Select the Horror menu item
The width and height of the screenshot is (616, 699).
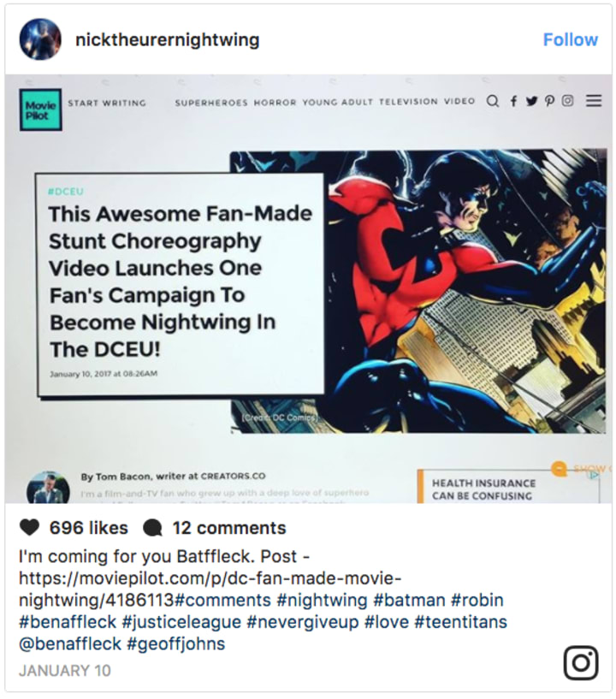tap(275, 103)
